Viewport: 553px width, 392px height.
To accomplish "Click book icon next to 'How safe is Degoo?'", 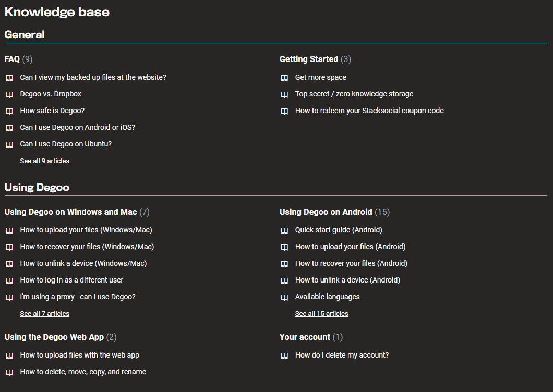I will [x=9, y=111].
